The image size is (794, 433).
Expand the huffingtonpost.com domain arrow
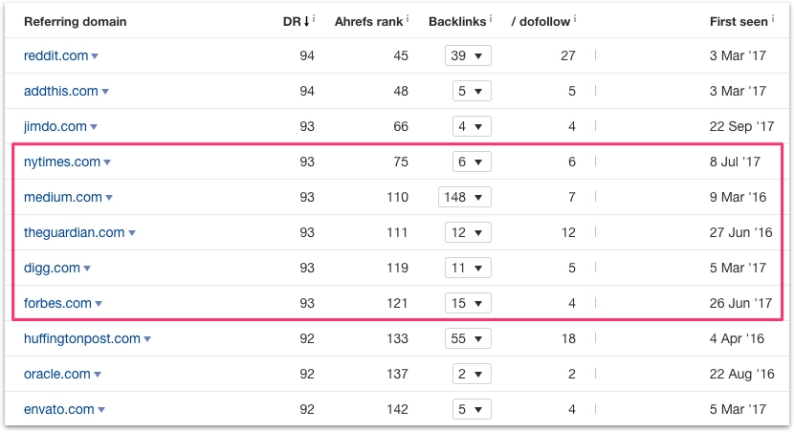tap(147, 340)
